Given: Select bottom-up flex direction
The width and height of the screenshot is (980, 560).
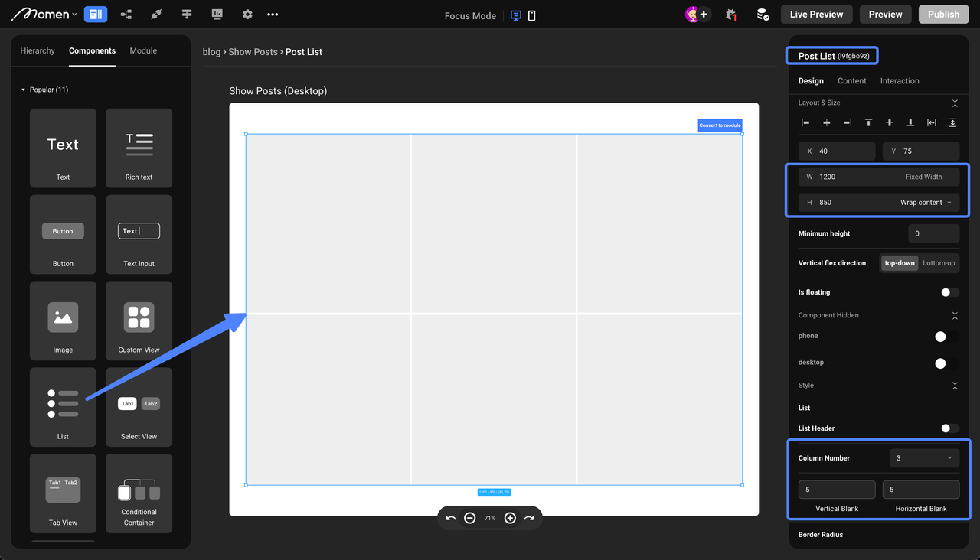Looking at the screenshot, I should click(x=939, y=263).
